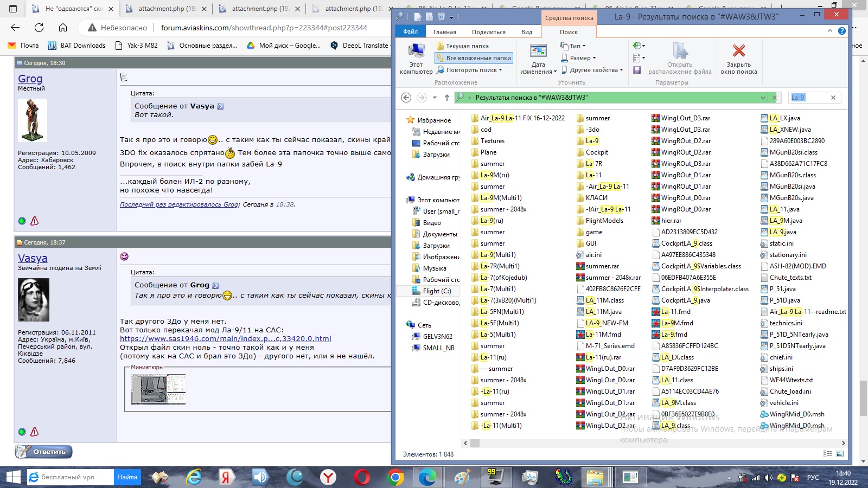Select the 'Chute_texts.txt' file

pos(786,278)
